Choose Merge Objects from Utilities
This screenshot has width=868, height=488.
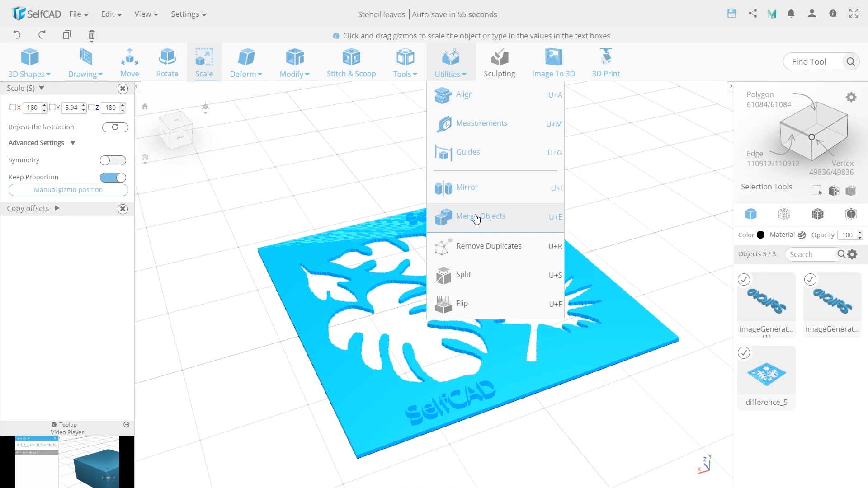(x=495, y=217)
